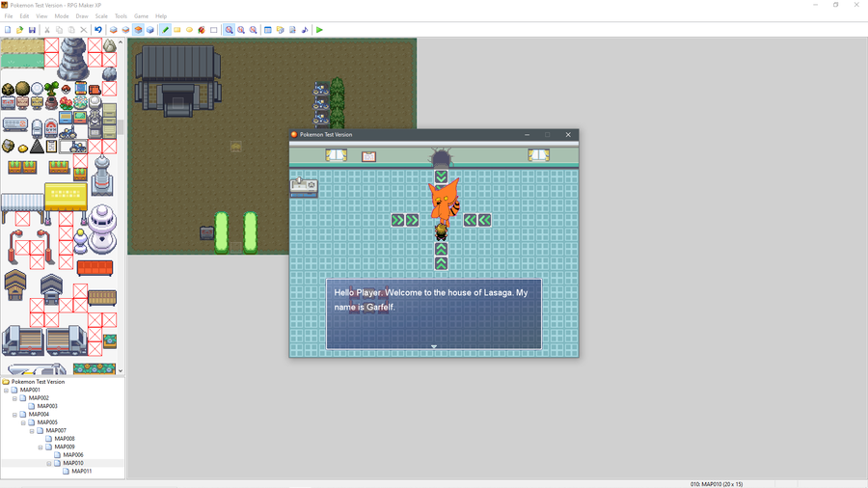Select the Ellipse drawing tool
The image size is (868, 488).
[x=189, y=30]
